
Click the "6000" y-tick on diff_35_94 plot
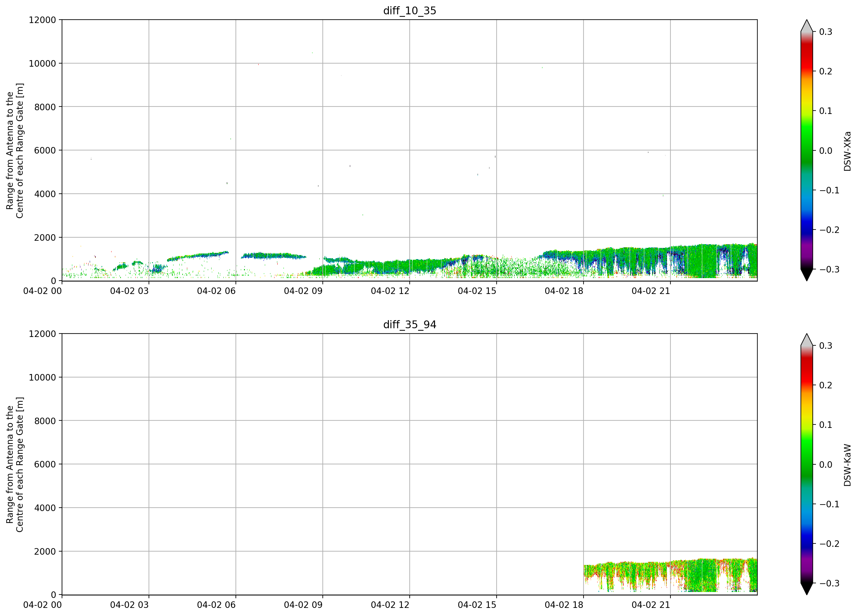pyautogui.click(x=45, y=464)
